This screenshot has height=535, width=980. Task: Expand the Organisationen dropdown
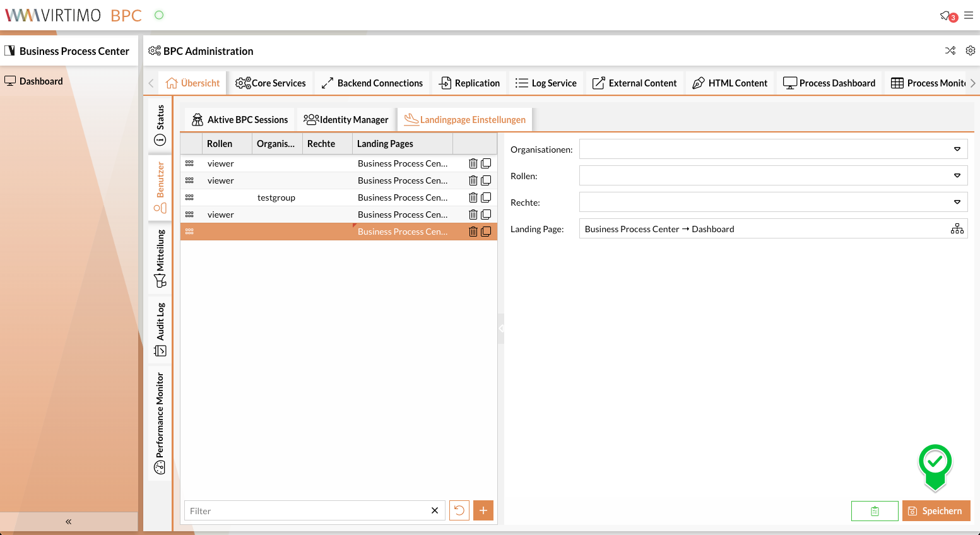[957, 150]
